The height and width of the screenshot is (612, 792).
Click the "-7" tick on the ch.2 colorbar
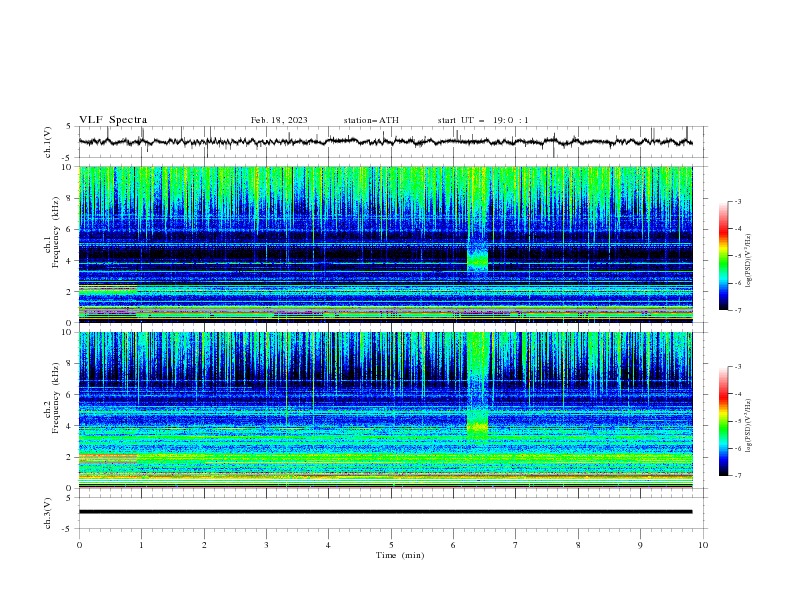coord(737,475)
